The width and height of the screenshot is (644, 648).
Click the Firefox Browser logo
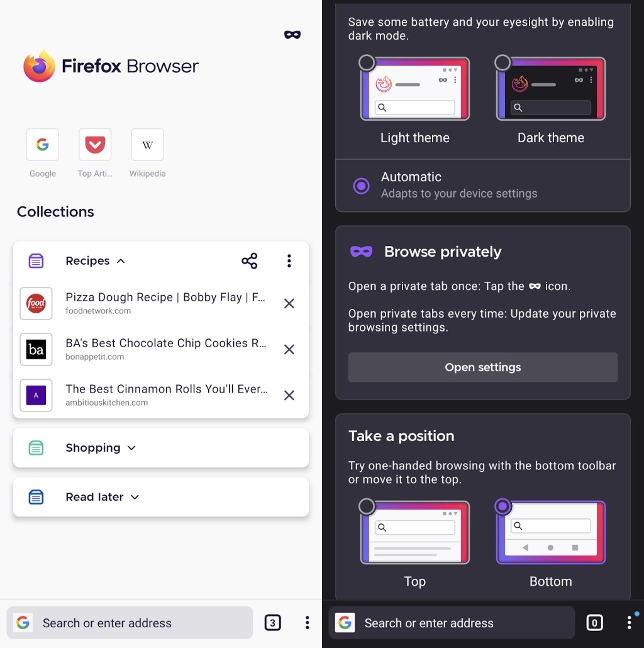pos(111,66)
